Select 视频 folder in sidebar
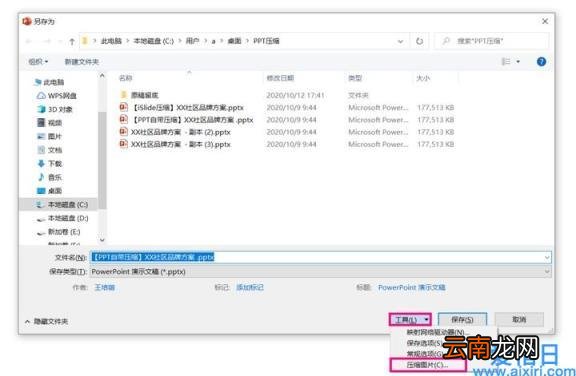This screenshot has width=576, height=376. coord(50,123)
